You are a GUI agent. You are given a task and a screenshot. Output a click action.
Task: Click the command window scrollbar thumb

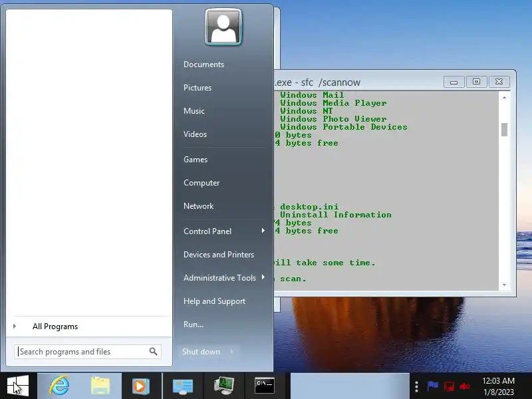[x=504, y=130]
